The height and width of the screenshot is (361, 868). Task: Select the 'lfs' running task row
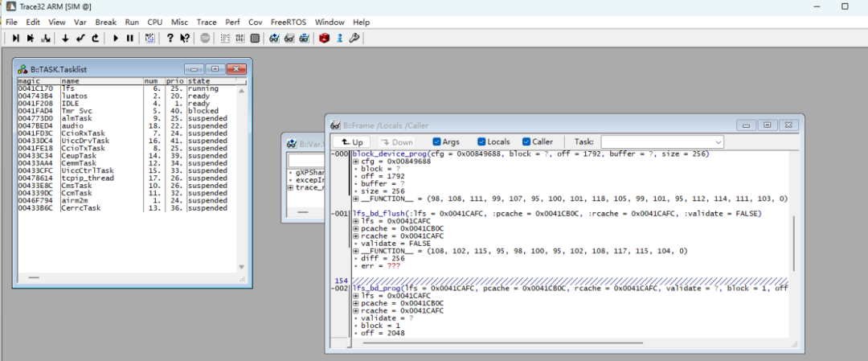127,88
